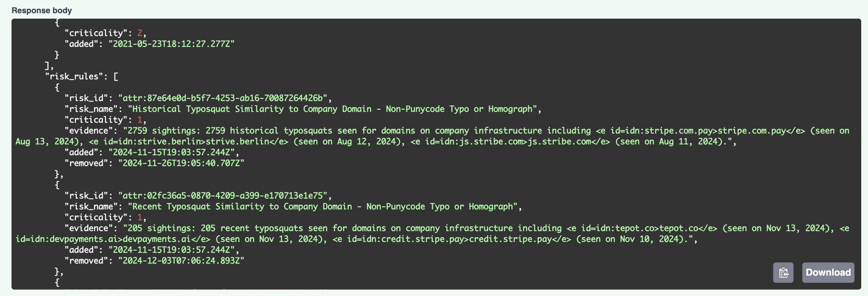
Task: Click the Download button
Action: (x=828, y=273)
